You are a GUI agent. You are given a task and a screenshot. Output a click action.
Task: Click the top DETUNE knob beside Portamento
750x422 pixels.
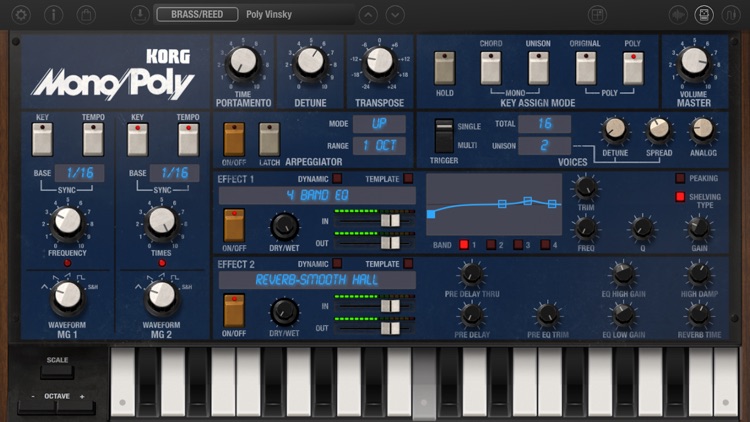pyautogui.click(x=311, y=63)
